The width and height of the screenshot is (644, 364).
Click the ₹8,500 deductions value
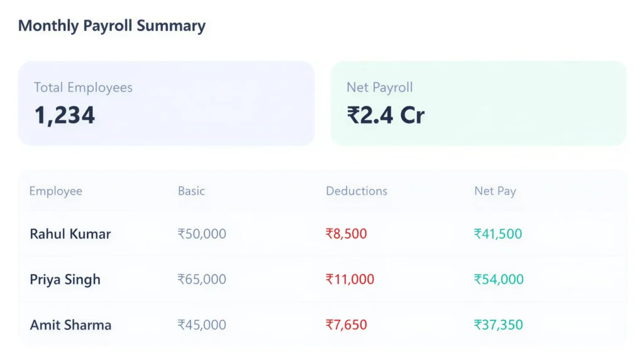point(346,234)
